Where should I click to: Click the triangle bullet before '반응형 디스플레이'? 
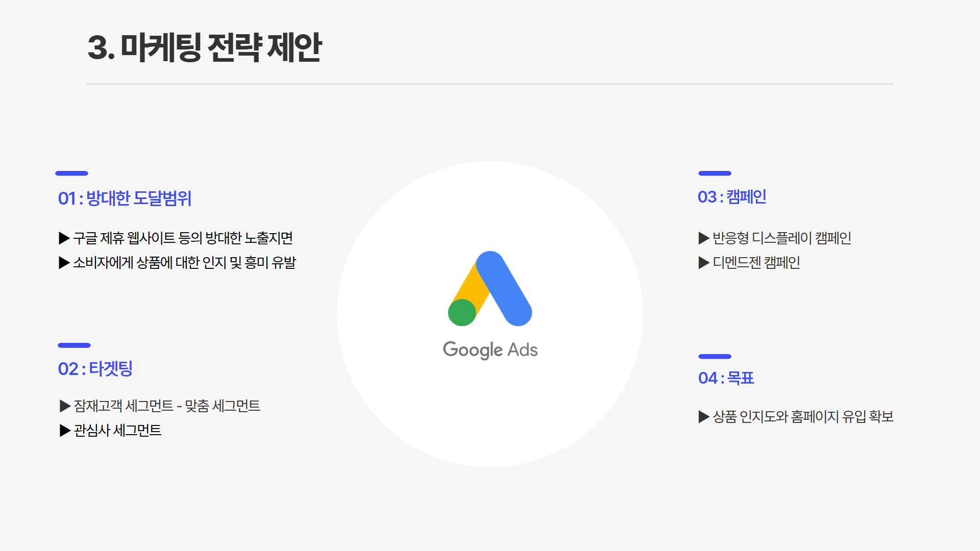704,238
